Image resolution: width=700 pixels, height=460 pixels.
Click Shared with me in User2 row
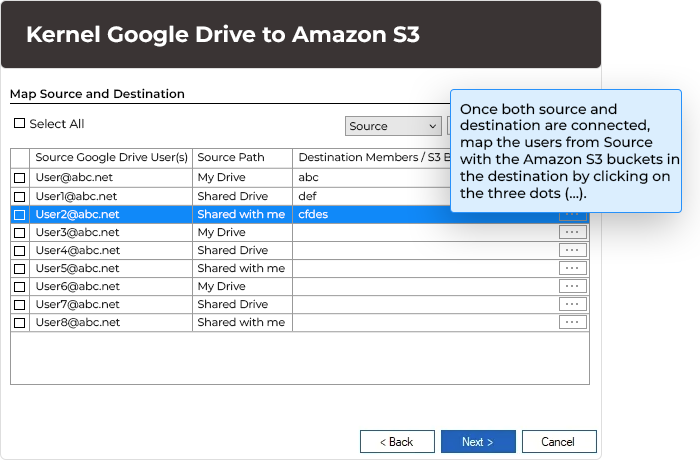(241, 215)
